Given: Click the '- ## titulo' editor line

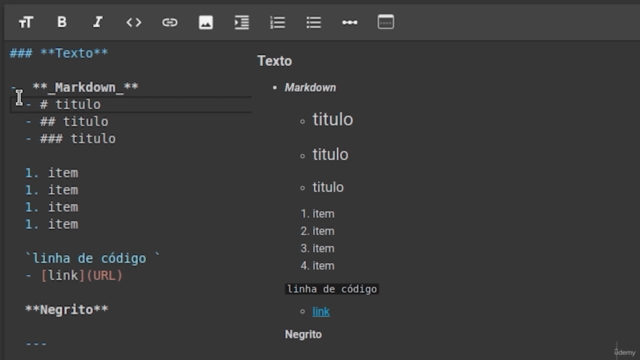Looking at the screenshot, I should click(67, 122).
